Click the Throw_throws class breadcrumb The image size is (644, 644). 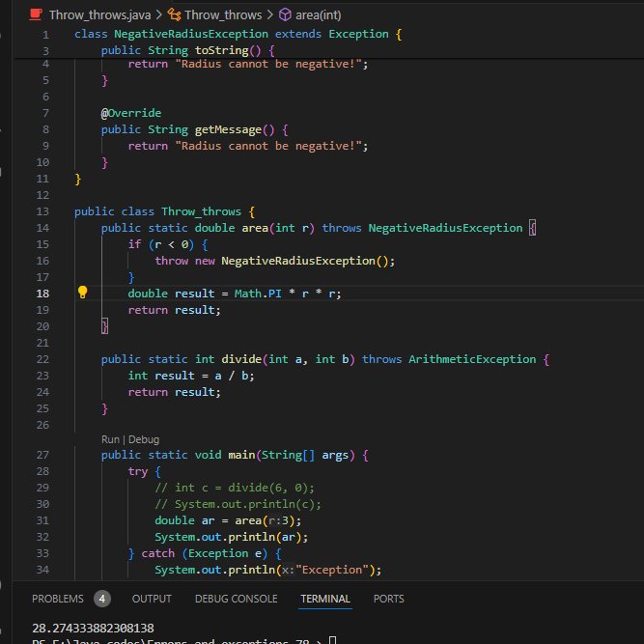(223, 15)
